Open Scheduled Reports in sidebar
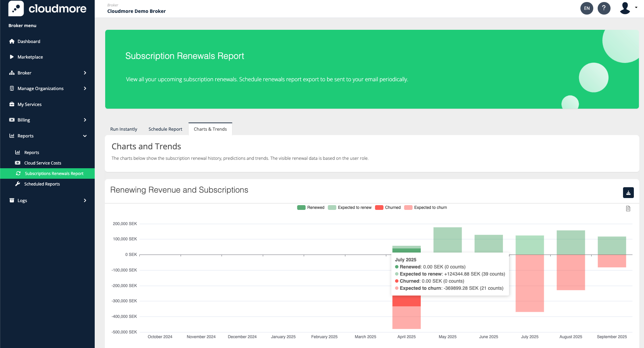The width and height of the screenshot is (644, 348). coord(42,184)
